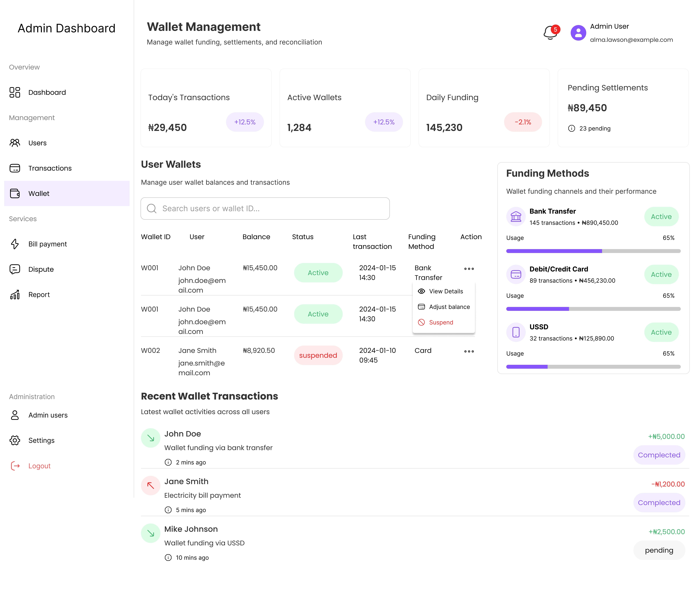The image size is (700, 593).
Task: Select View Details from the action menu
Action: coord(446,291)
